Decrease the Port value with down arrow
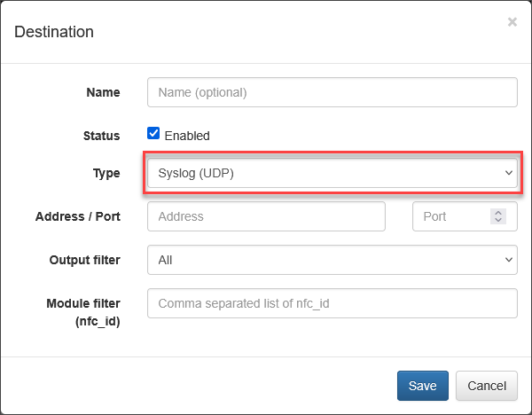The height and width of the screenshot is (415, 532). click(x=498, y=220)
